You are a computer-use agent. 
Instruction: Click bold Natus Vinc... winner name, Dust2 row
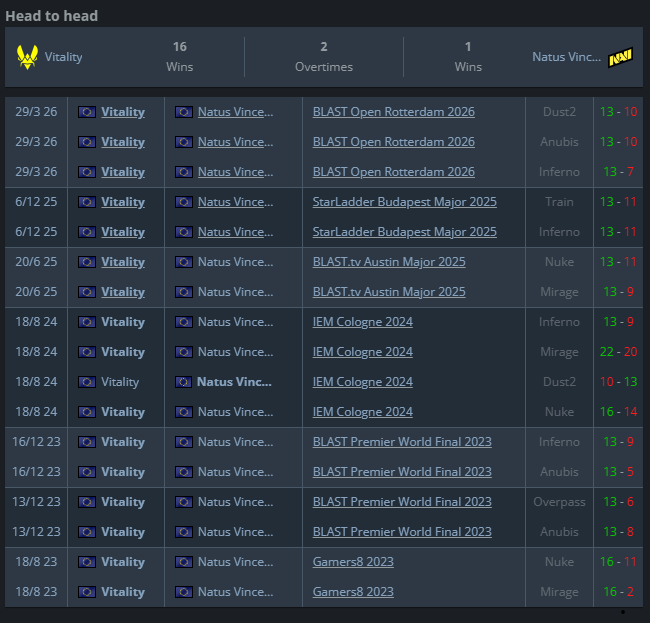click(234, 382)
